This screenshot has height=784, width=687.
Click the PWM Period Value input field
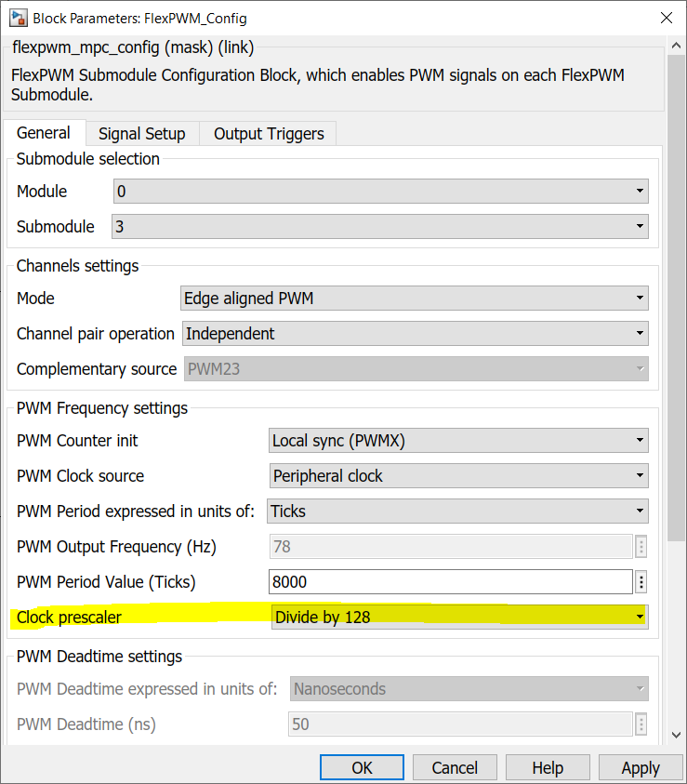pos(450,582)
